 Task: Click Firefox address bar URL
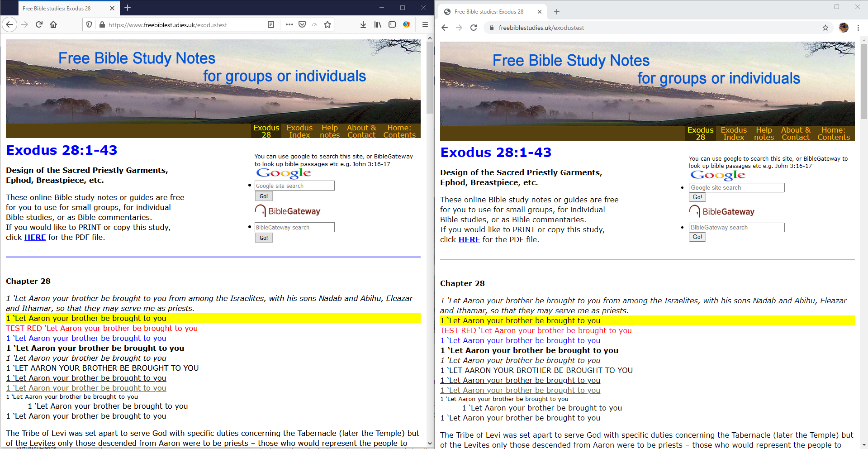(x=167, y=25)
